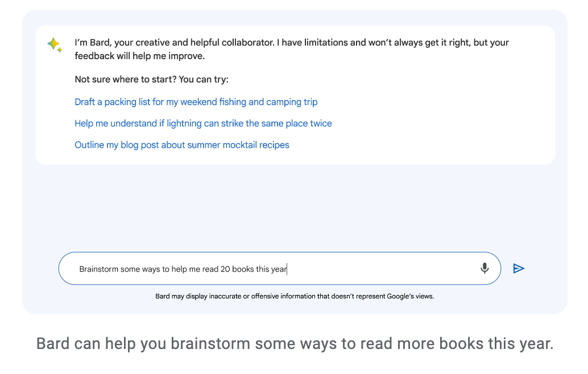588x374 pixels.
Task: Click the blue send arrow icon
Action: [519, 269]
